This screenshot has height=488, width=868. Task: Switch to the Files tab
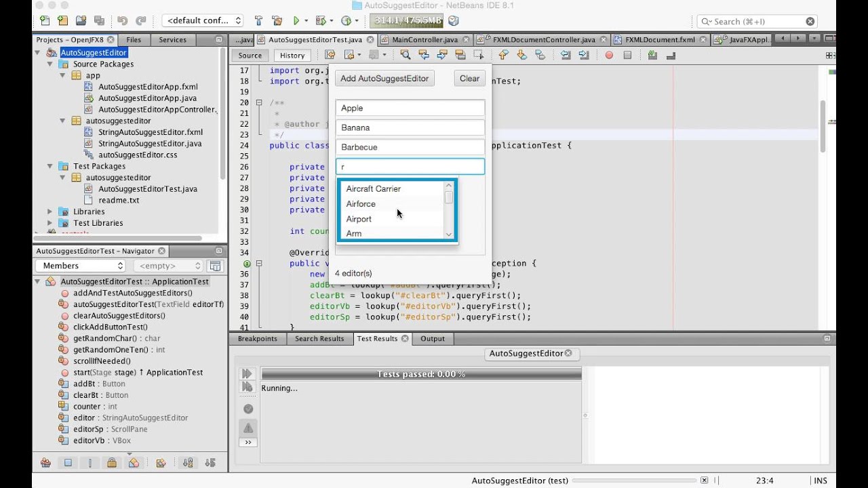[134, 40]
